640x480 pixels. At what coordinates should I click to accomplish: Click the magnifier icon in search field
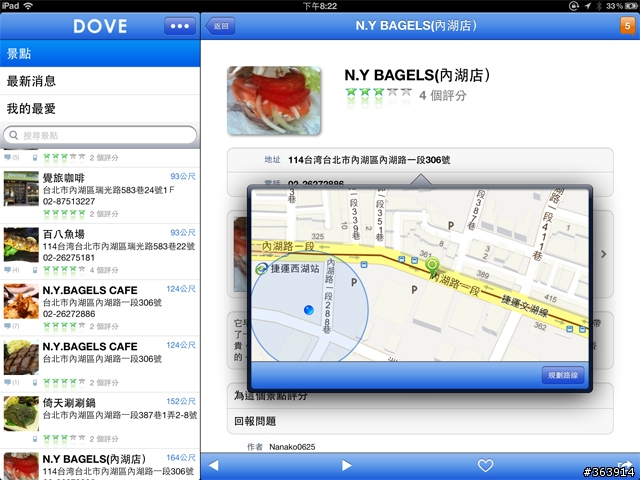coord(13,135)
